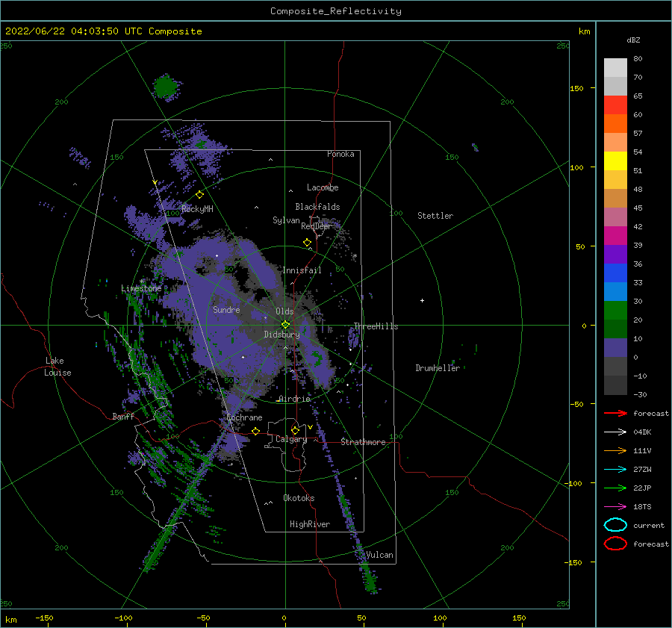Click the Cochrane label
The height and width of the screenshot is (628, 672).
coord(244,417)
